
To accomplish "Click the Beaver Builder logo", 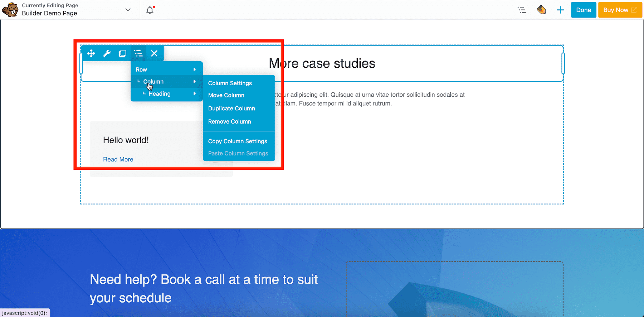I will [x=10, y=10].
